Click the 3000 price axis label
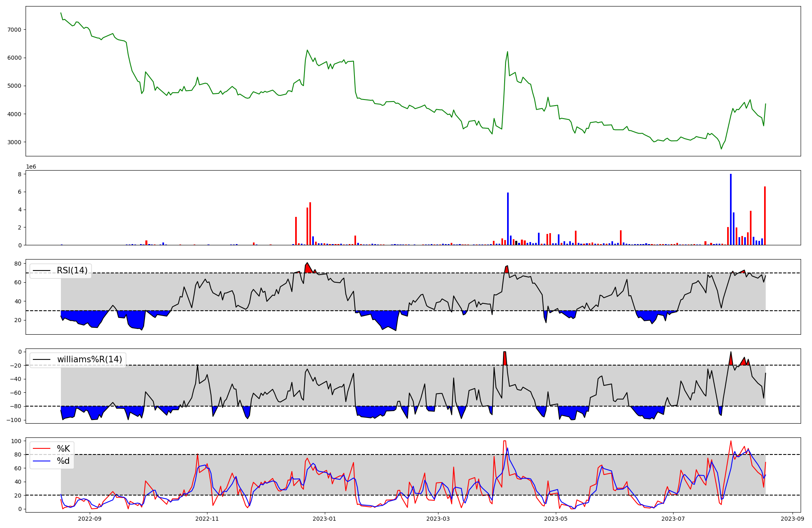The image size is (812, 528). pyautogui.click(x=14, y=142)
